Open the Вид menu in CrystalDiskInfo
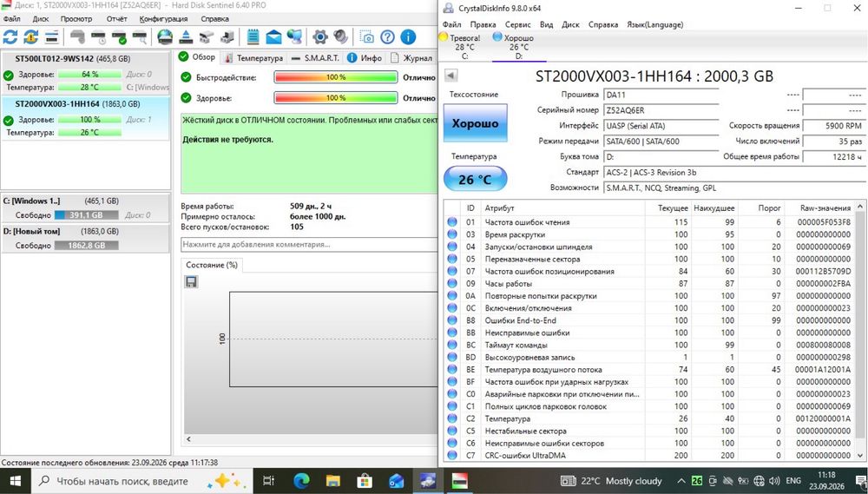Image resolution: width=868 pixels, height=494 pixels. [x=546, y=24]
